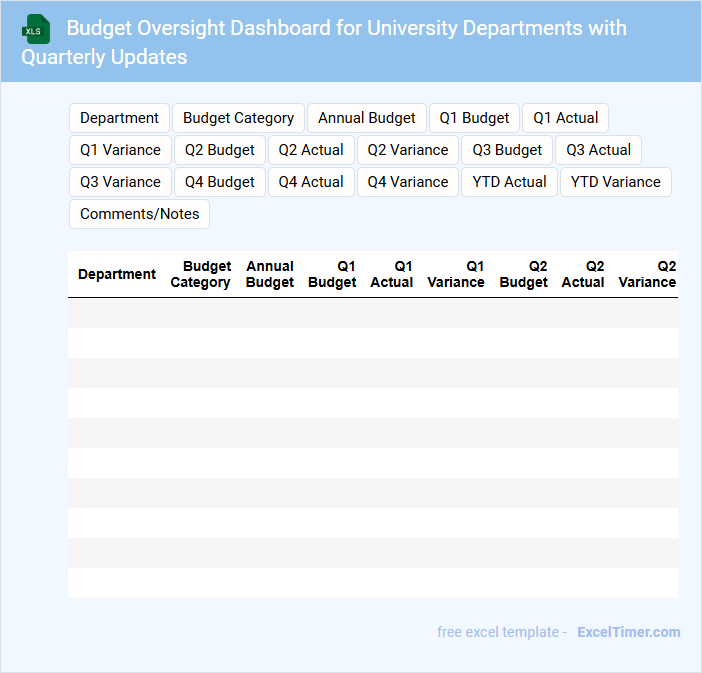This screenshot has height=673, width=702.
Task: Click the Department column header in table
Action: tap(117, 274)
